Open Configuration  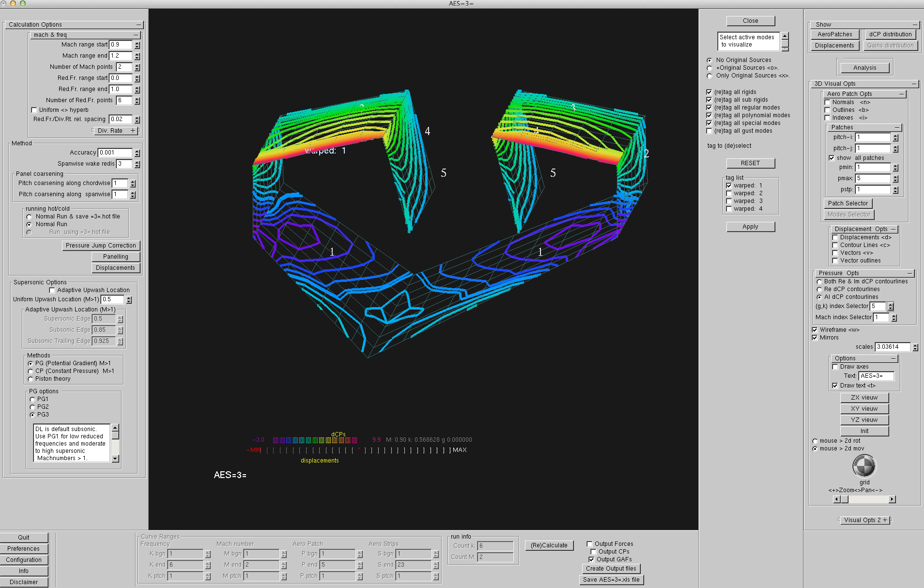click(24, 560)
